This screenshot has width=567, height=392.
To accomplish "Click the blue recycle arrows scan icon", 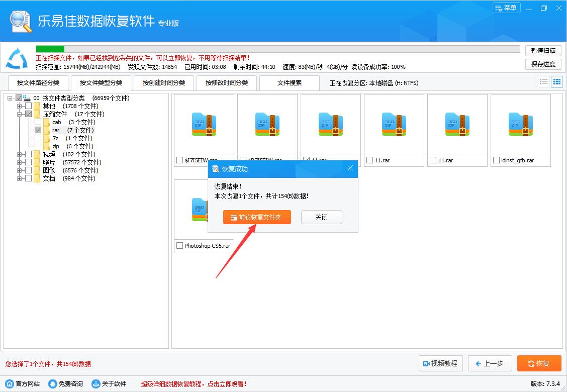I will 18,58.
